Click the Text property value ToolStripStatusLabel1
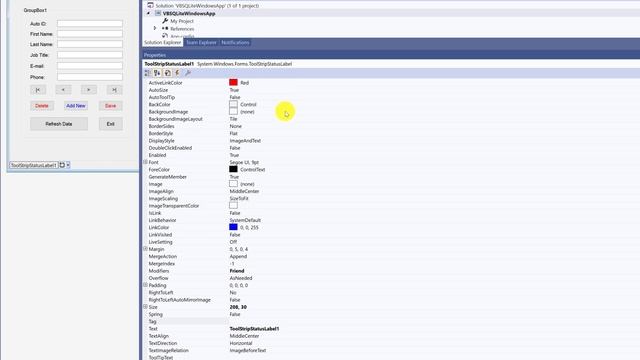This screenshot has height=360, width=640. [254, 329]
